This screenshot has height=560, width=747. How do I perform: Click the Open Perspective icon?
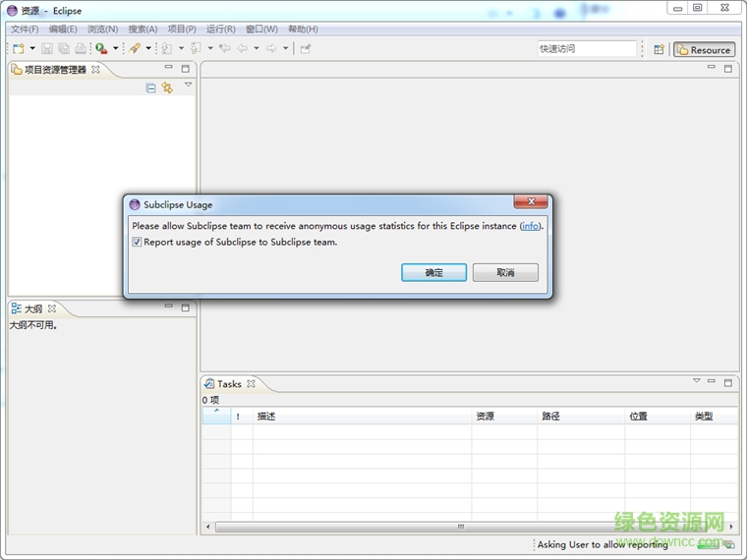point(659,49)
